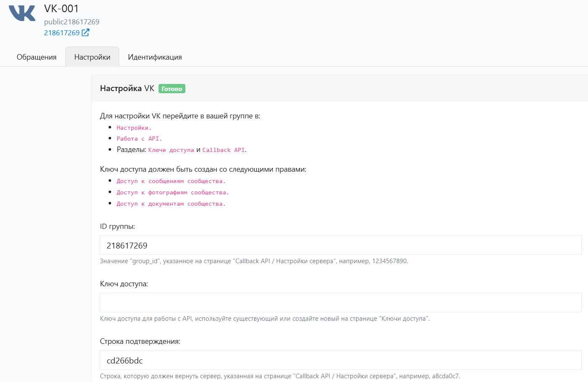Image resolution: width=588 pixels, height=382 pixels.
Task: Click the Настройка VK panel heading
Action: (x=127, y=89)
